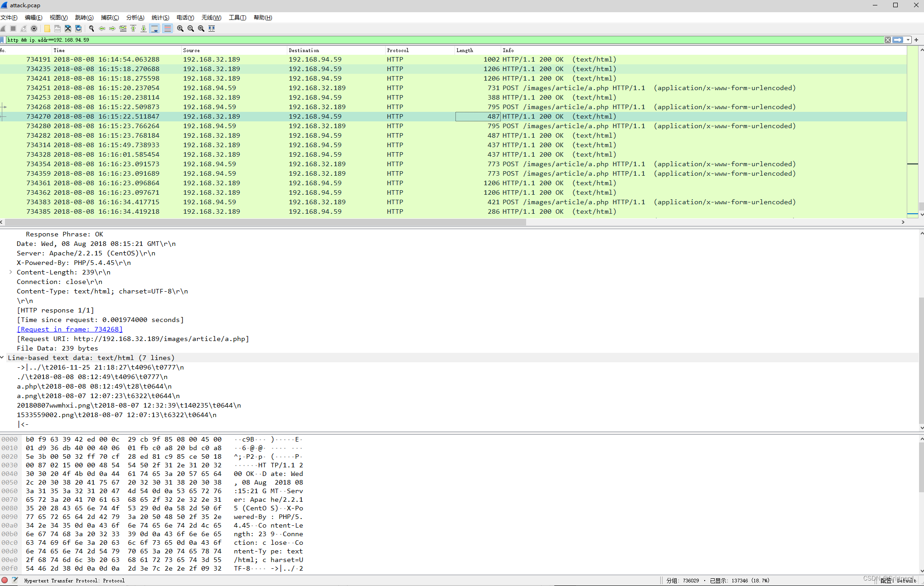The height and width of the screenshot is (586, 924).
Task: Reload the capture file icon
Action: tap(78, 29)
